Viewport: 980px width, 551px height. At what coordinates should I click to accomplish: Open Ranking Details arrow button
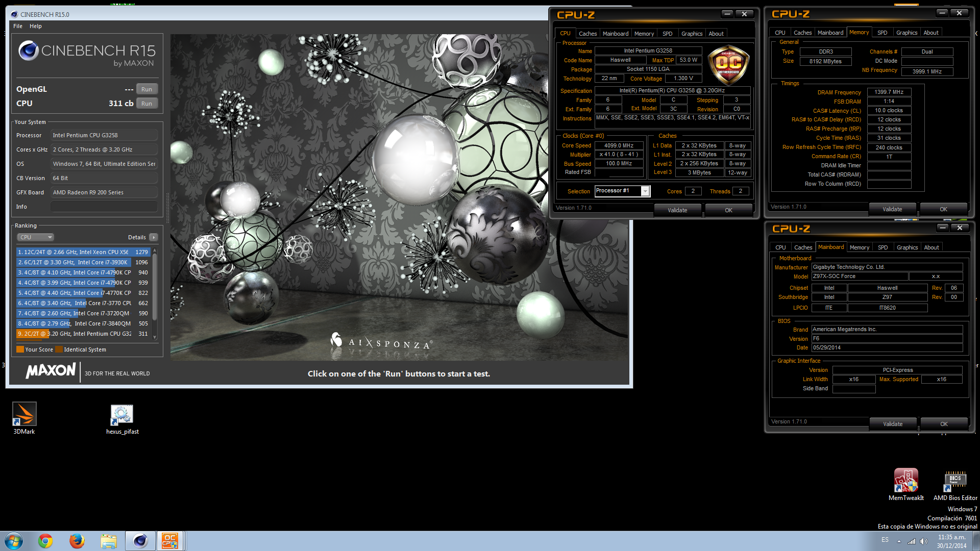pos(154,237)
